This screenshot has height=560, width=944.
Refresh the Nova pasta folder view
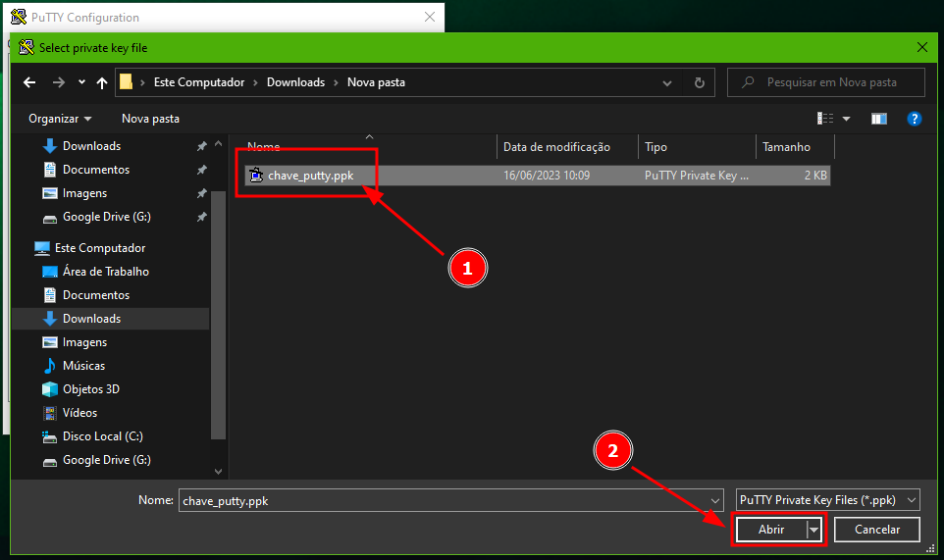[x=699, y=83]
